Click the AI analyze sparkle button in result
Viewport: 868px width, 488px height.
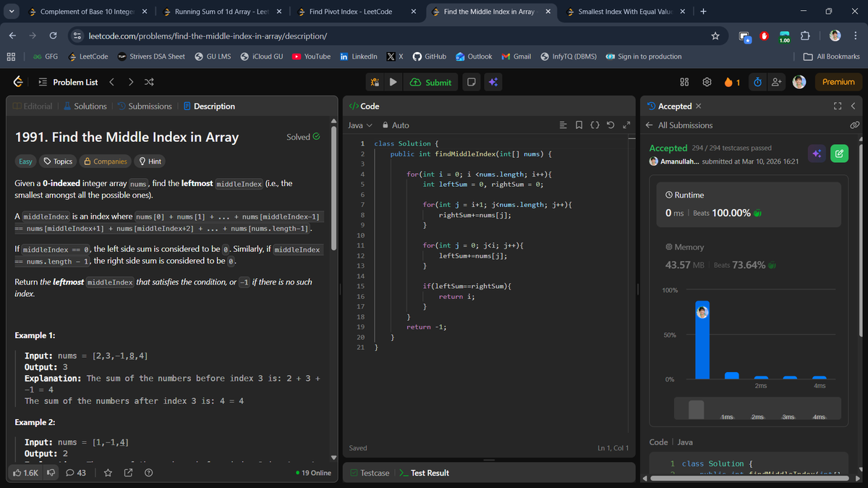(x=817, y=153)
